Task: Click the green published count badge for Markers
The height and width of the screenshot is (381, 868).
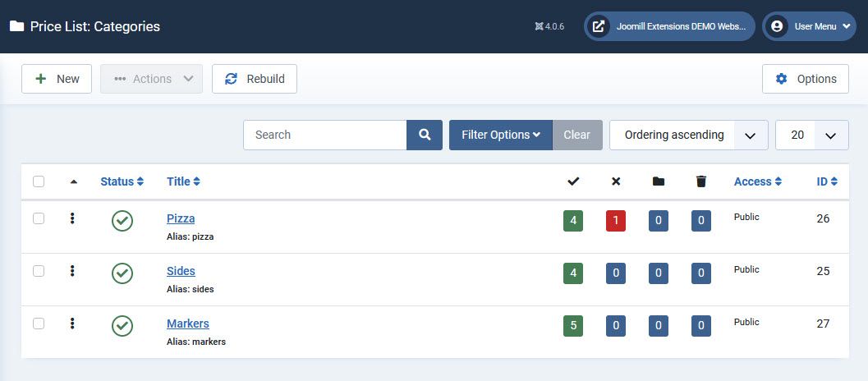Action: (x=573, y=326)
